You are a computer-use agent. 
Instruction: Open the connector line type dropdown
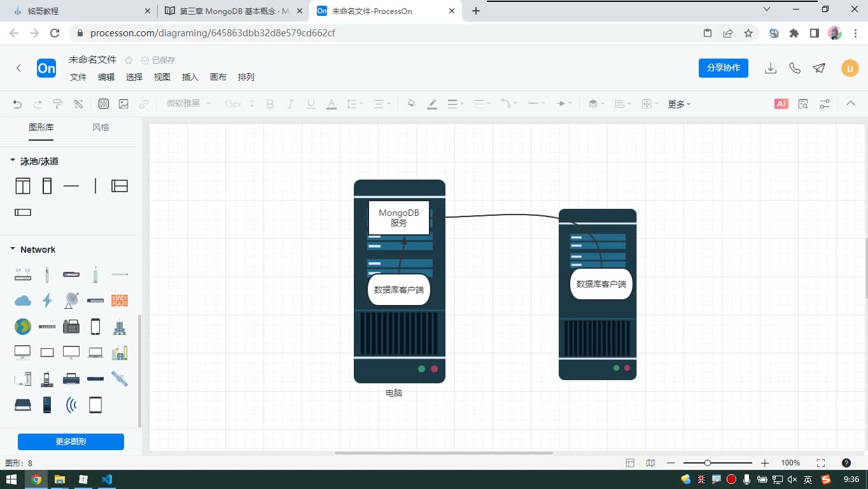[x=508, y=104]
